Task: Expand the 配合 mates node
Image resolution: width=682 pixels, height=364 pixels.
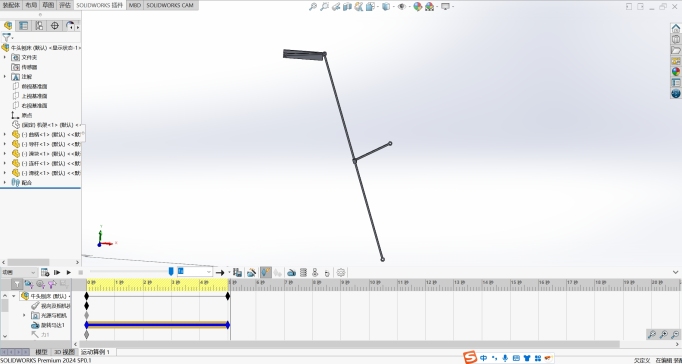Action: point(5,183)
